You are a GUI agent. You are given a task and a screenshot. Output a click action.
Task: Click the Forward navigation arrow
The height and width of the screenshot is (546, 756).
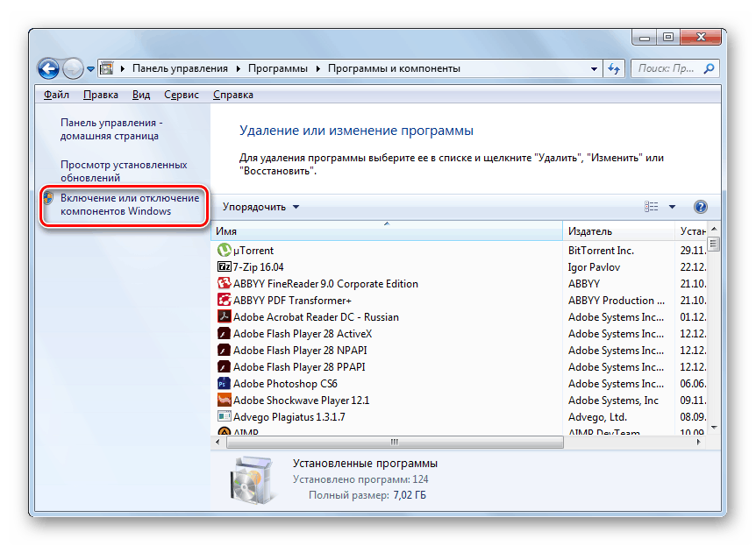(73, 69)
